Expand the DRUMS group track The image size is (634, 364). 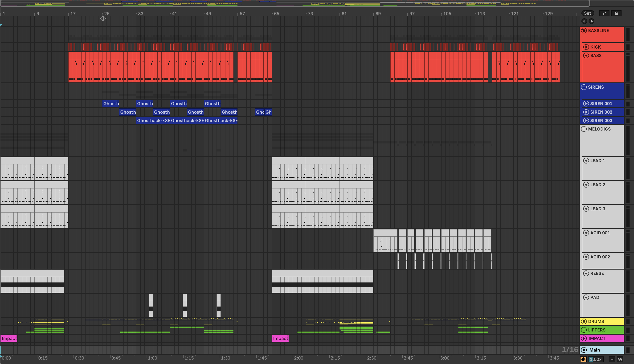(584, 321)
